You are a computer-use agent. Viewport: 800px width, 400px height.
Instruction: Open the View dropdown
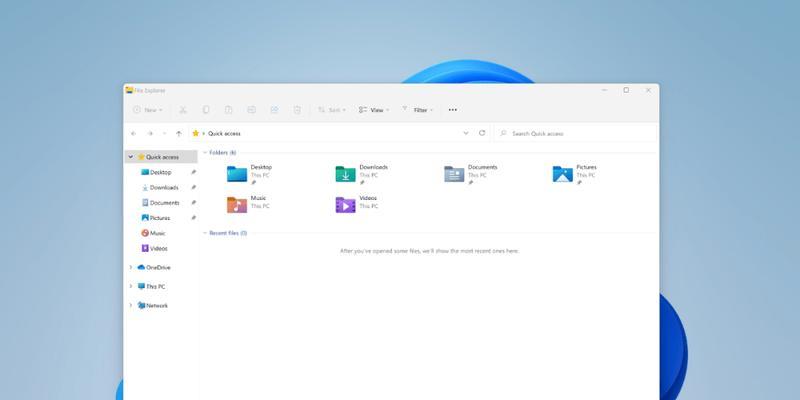pos(373,110)
